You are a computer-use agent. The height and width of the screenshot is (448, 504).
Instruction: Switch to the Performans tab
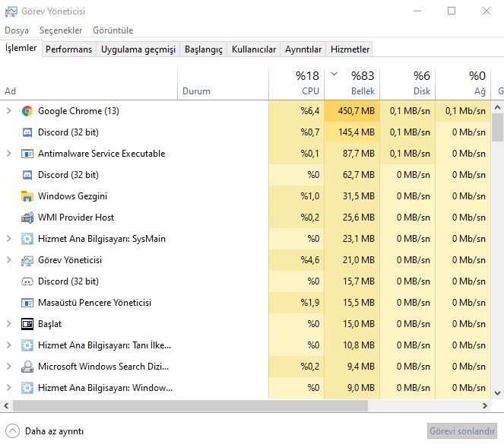tap(68, 49)
